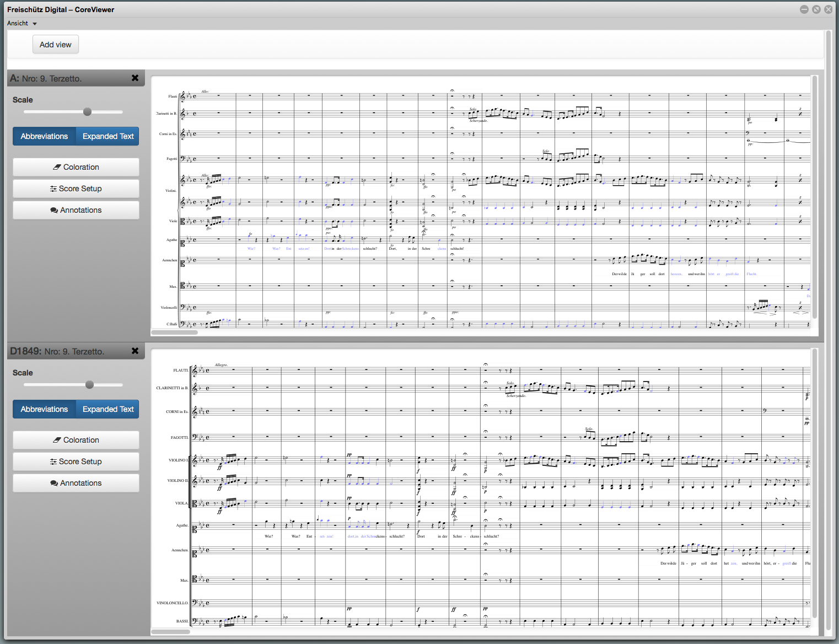Click the 'Scherzando.' marking in score D1849
This screenshot has width=839, height=644.
pyautogui.click(x=517, y=396)
